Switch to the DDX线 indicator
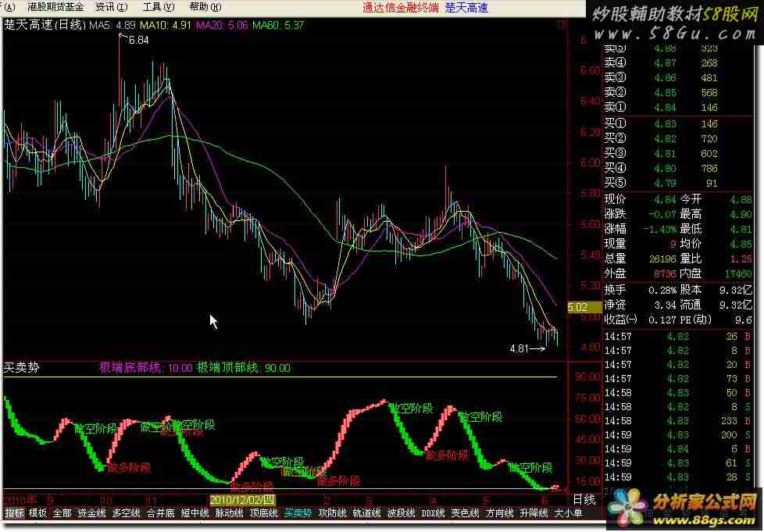Image resolution: width=764 pixels, height=532 pixels. (433, 513)
